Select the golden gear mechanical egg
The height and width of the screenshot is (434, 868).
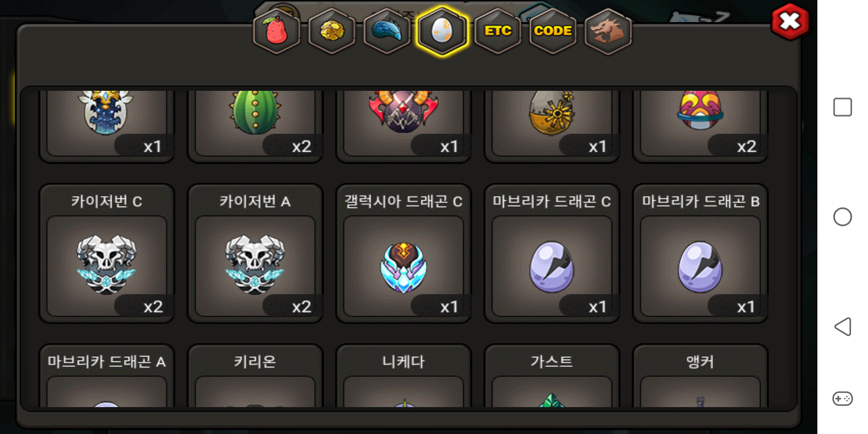click(552, 125)
